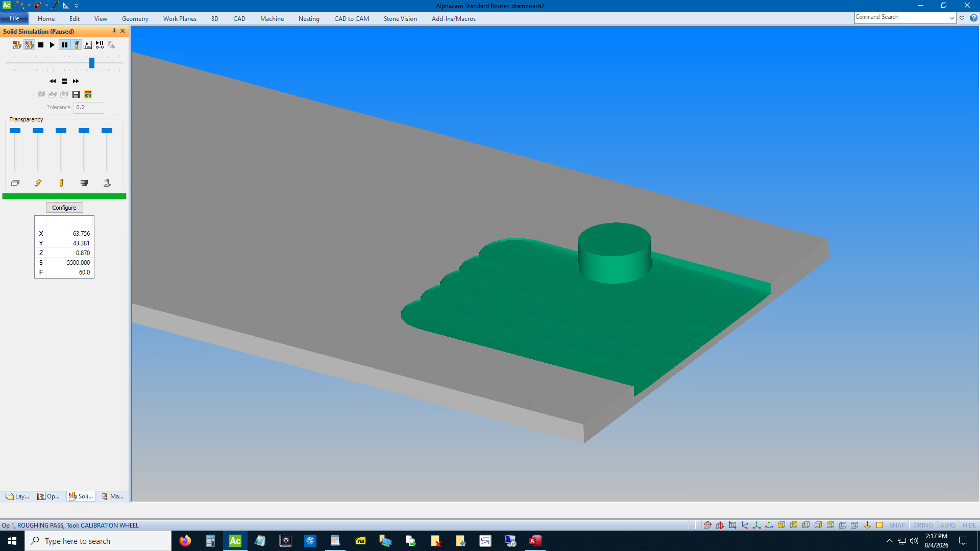Switch to the Stone Vision tab
Viewport: 980px width, 551px height.
point(400,19)
